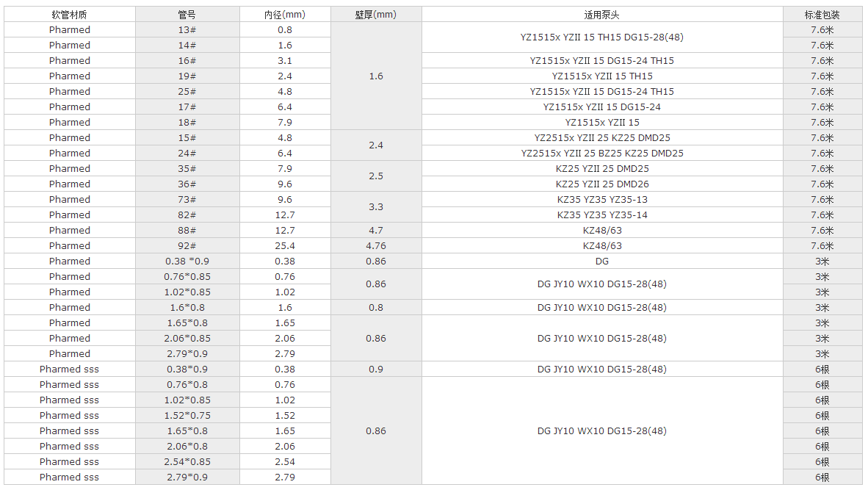Click the 管号 column header

coord(187,15)
